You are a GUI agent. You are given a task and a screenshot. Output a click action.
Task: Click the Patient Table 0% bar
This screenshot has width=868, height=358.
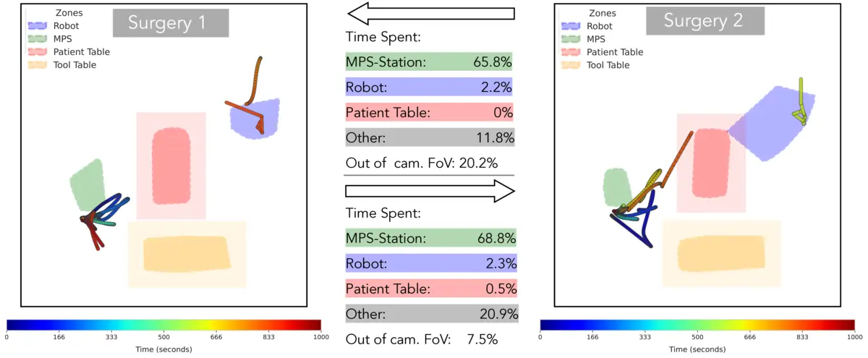click(x=429, y=113)
